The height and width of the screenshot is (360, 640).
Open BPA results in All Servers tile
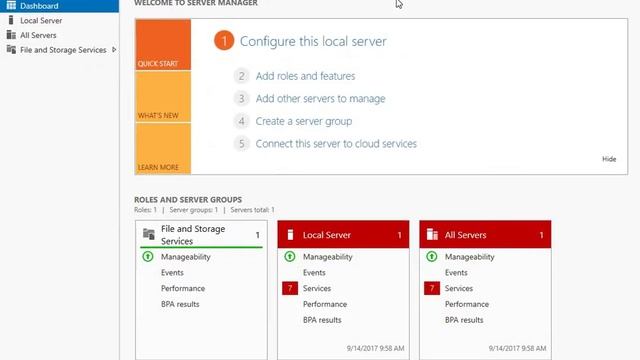coord(464,320)
